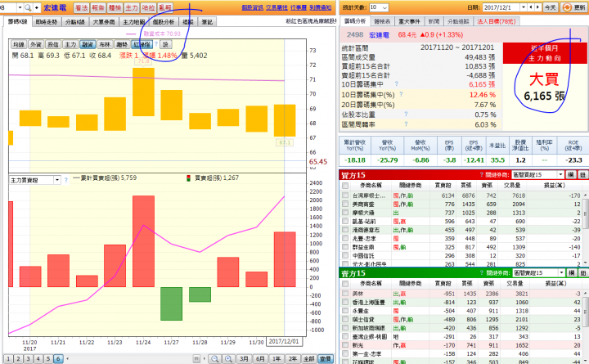
Task: Click previous date arrow button
Action: (530, 7)
